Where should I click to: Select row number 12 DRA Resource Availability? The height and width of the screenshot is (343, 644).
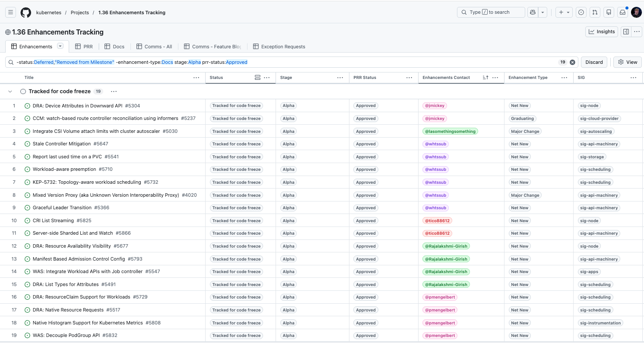pyautogui.click(x=14, y=246)
